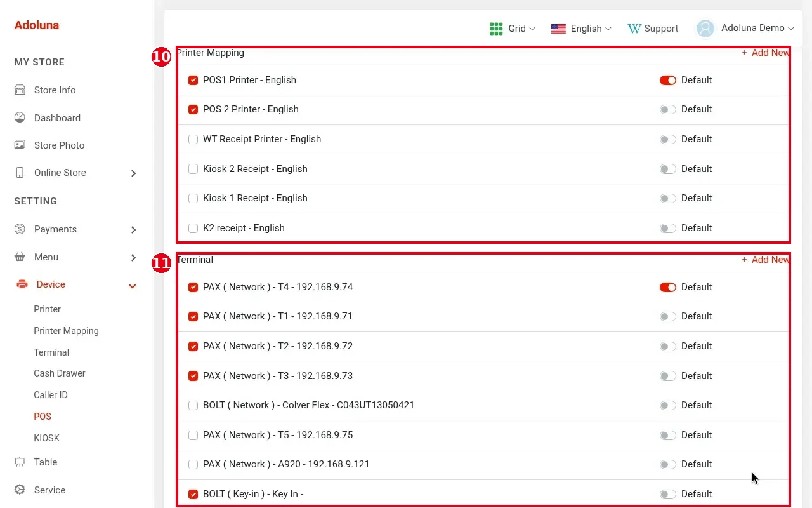
Task: Collapse the Device submenu chevron
Action: pyautogui.click(x=133, y=286)
